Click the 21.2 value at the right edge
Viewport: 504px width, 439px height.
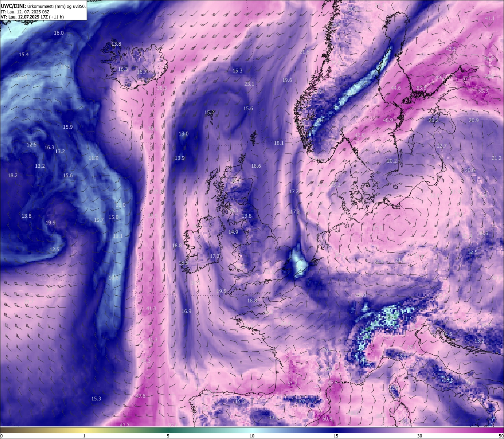(497, 158)
